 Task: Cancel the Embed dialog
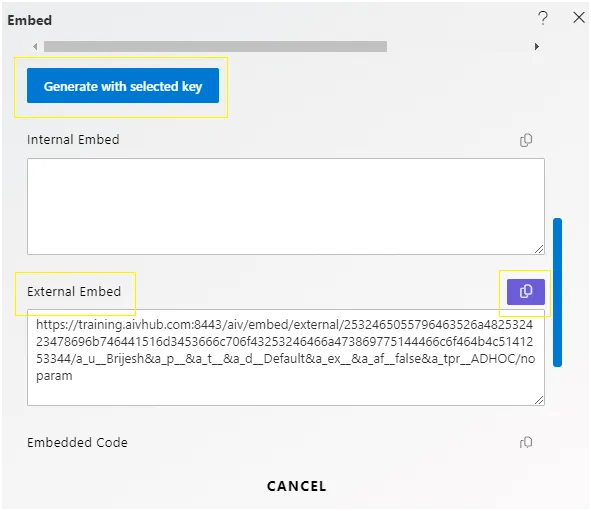coord(296,486)
